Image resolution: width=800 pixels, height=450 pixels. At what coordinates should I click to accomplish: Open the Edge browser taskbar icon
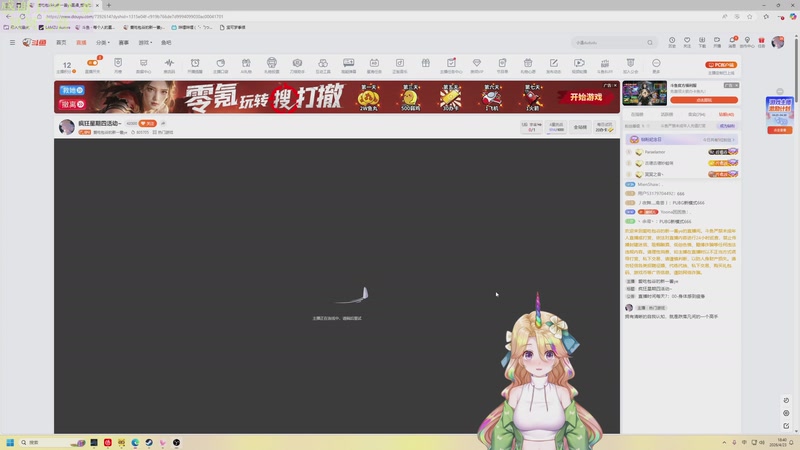[x=135, y=442]
